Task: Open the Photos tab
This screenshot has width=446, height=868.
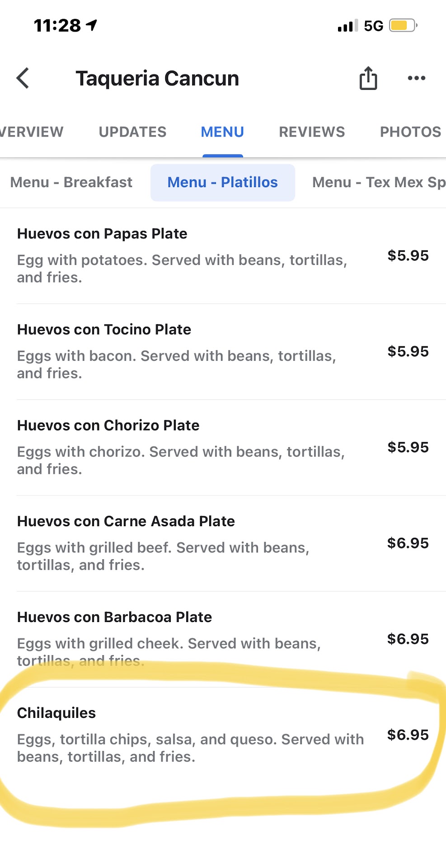Action: pyautogui.click(x=410, y=132)
